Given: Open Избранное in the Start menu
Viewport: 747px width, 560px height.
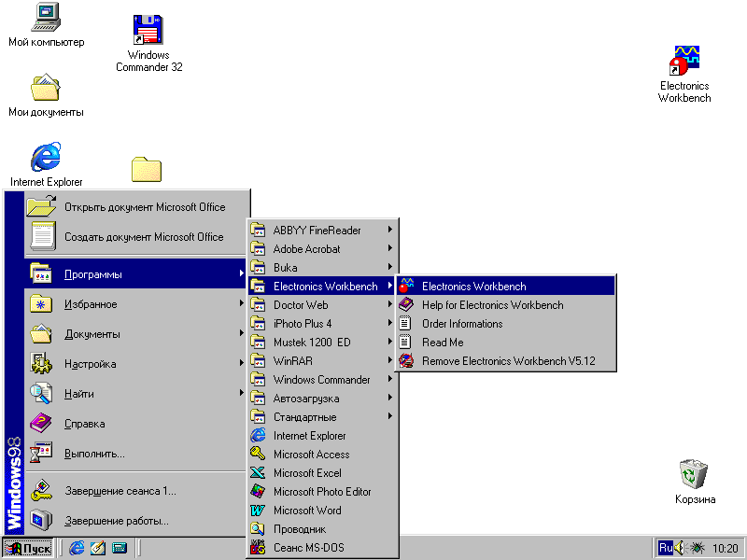Looking at the screenshot, I should tap(134, 304).
